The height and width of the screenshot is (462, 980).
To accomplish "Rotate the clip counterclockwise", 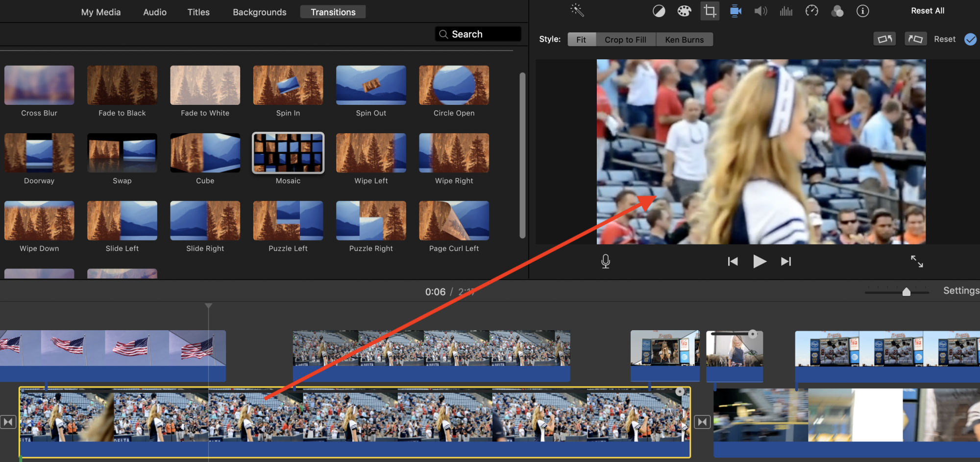I will (x=884, y=39).
